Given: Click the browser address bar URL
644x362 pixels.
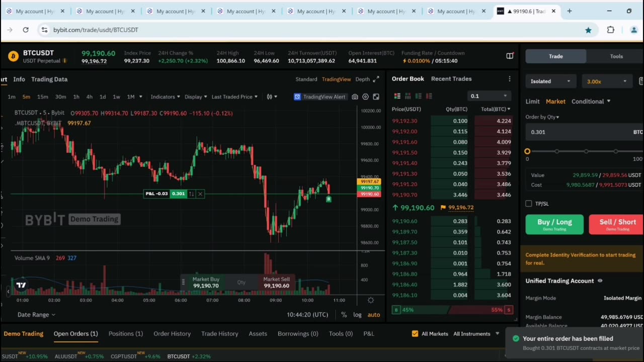Looking at the screenshot, I should (x=96, y=30).
